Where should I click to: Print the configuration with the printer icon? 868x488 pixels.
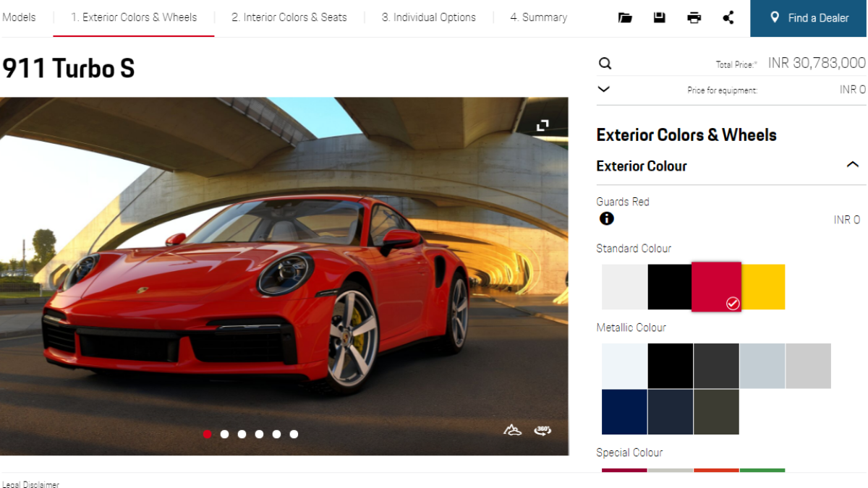[694, 18]
